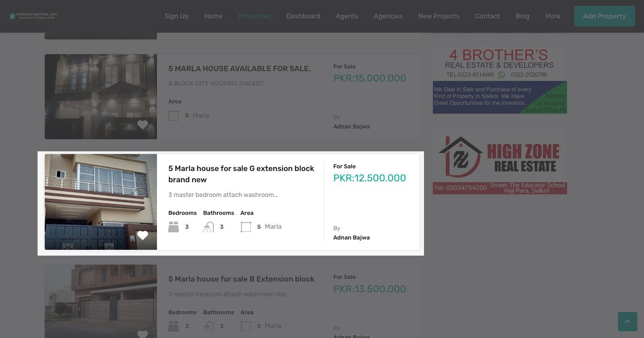Click the price PKR:12.500.000
This screenshot has height=338, width=644.
coord(370,178)
